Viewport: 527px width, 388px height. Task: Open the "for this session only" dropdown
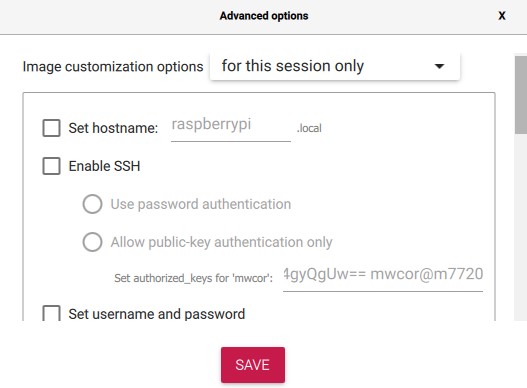335,66
